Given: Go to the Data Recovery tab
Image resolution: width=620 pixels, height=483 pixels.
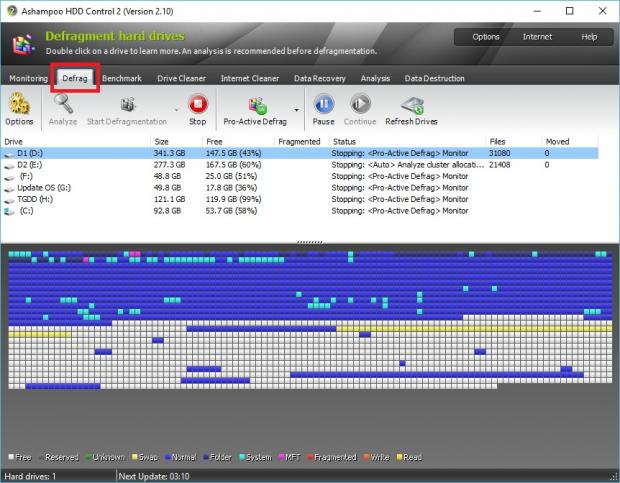Looking at the screenshot, I should [x=318, y=78].
